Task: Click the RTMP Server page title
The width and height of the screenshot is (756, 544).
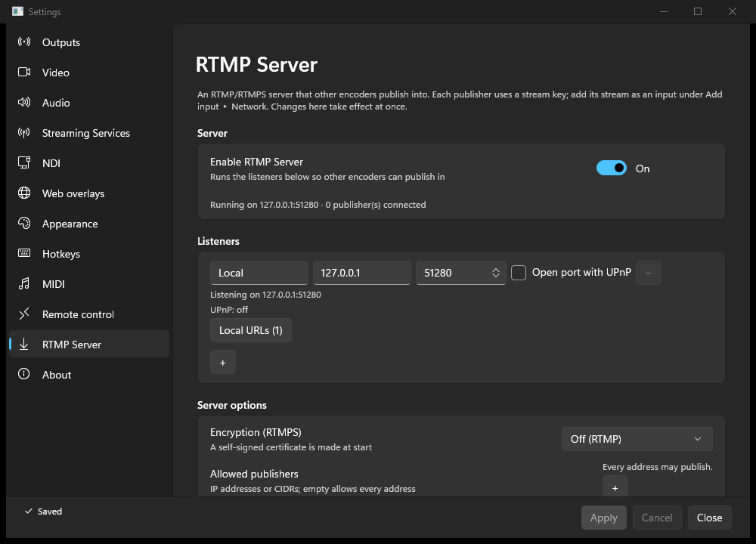Action: pyautogui.click(x=256, y=64)
